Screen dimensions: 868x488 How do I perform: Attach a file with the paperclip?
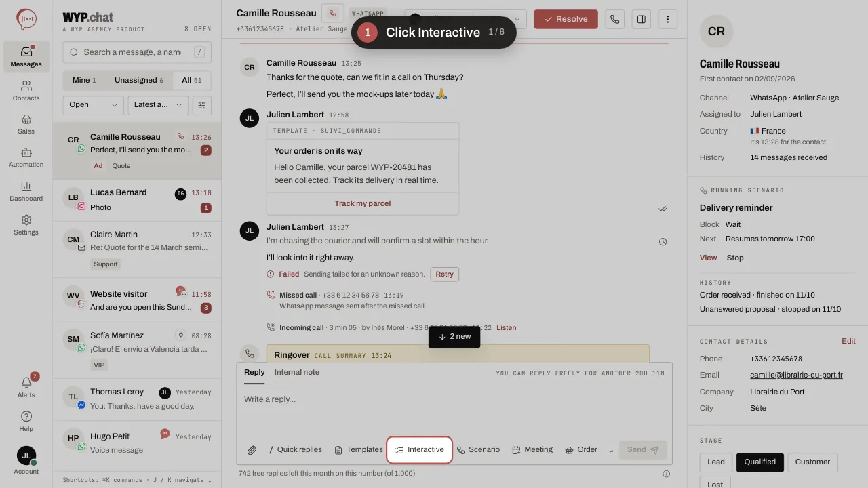point(252,450)
